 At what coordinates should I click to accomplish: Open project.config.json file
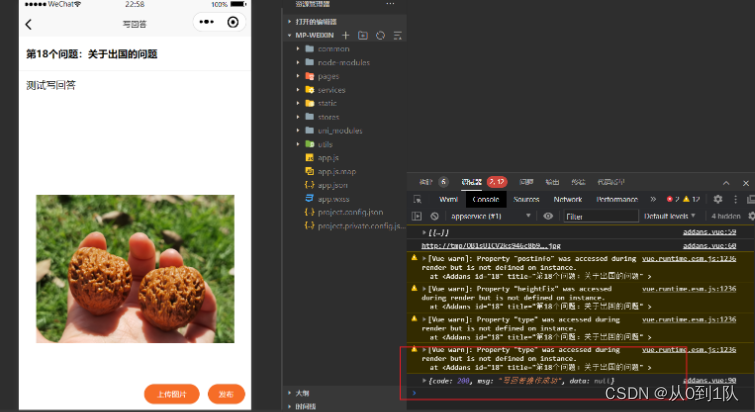coord(351,212)
